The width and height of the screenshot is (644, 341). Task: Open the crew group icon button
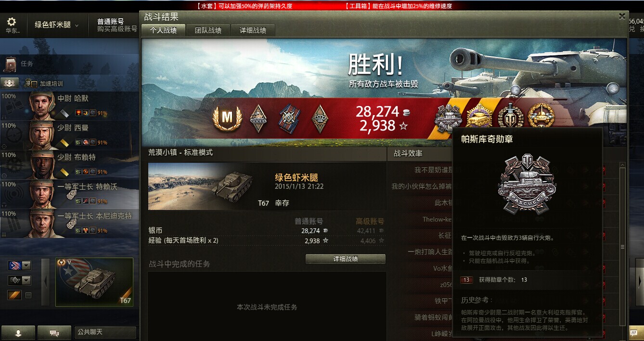10,83
